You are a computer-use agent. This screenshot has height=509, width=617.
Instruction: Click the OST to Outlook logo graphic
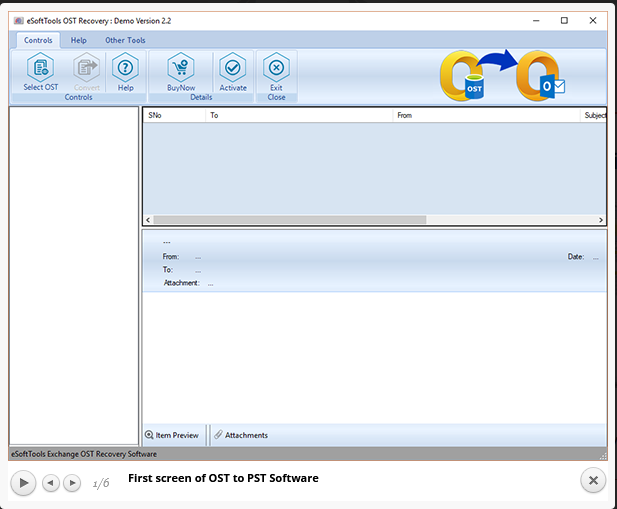point(502,75)
